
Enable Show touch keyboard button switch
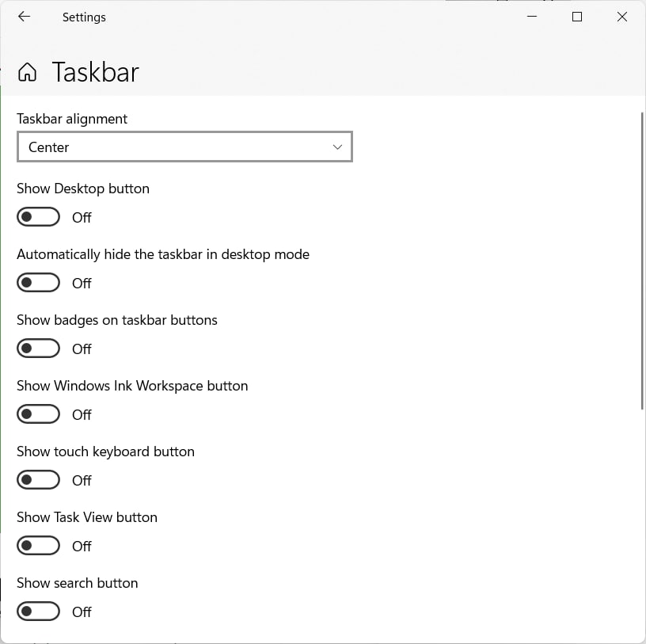[38, 480]
